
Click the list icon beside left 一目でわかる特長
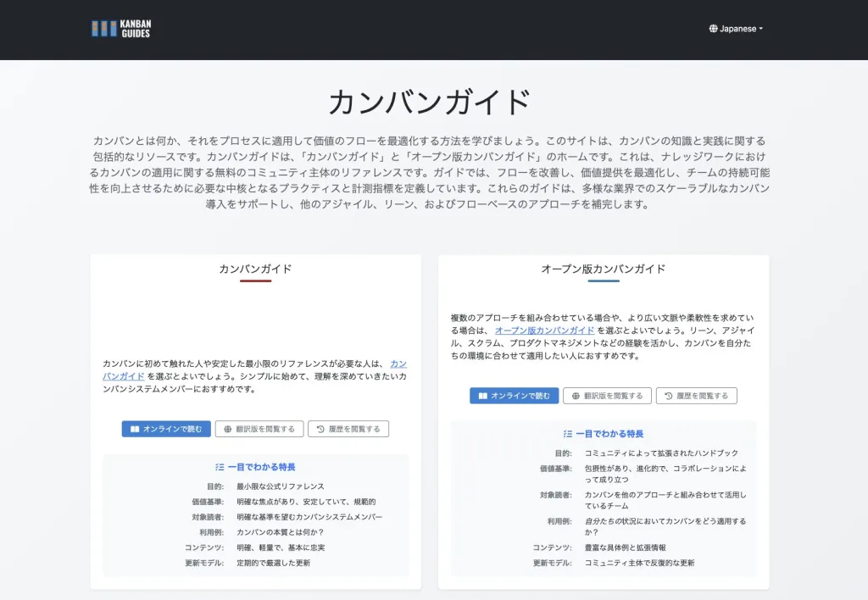tap(220, 467)
